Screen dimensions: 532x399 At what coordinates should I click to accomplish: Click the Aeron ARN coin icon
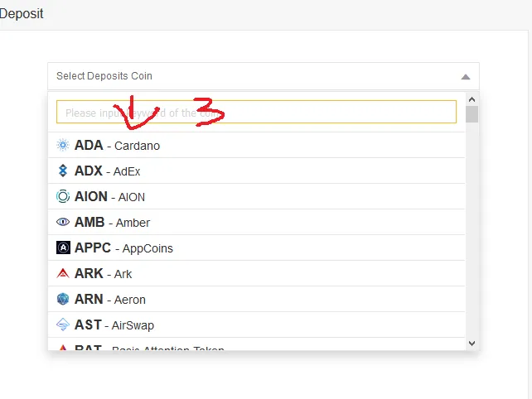63,299
